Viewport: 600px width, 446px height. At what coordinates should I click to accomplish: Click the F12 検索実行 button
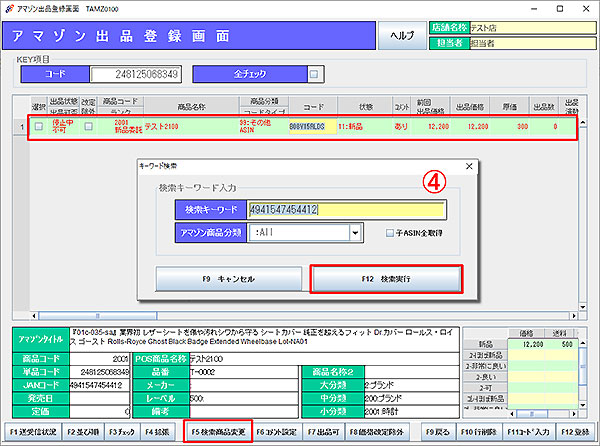tap(384, 278)
